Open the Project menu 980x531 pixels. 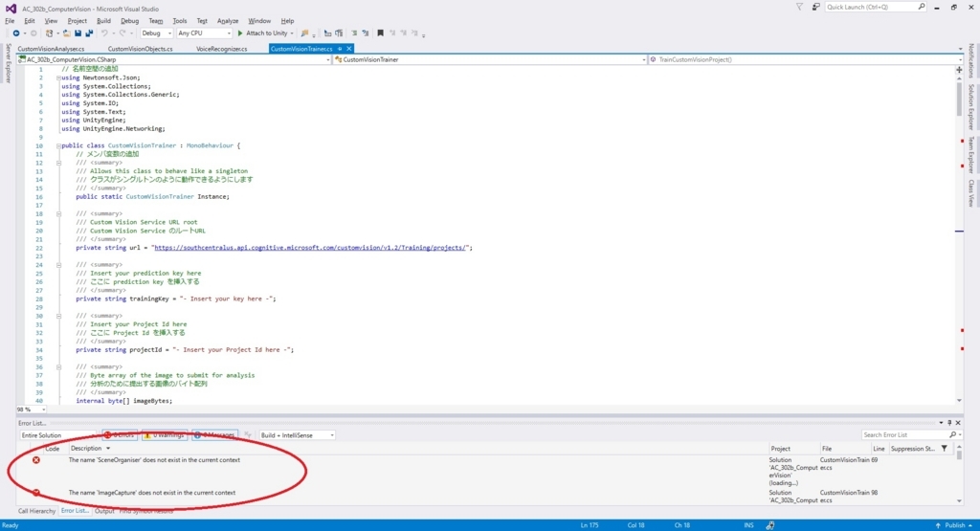point(77,21)
